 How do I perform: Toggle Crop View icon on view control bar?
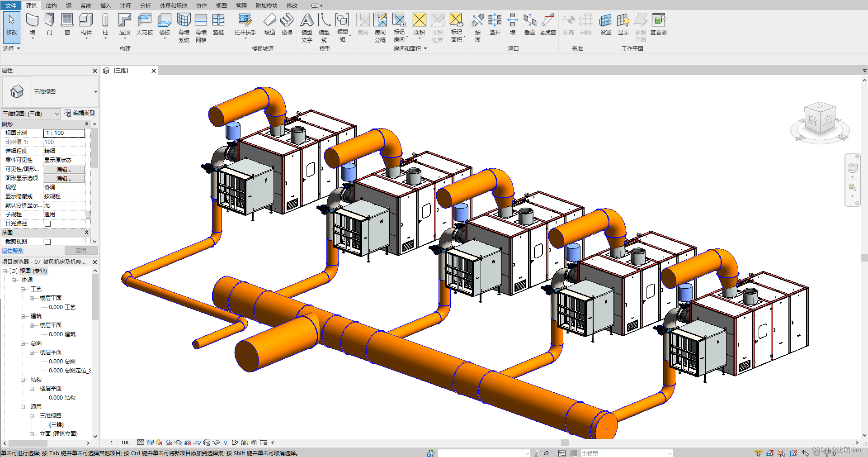click(x=188, y=443)
